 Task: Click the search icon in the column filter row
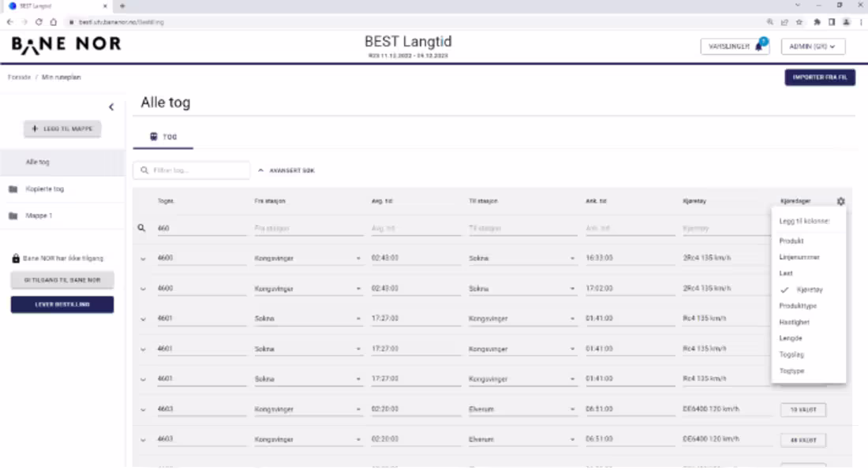(142, 228)
